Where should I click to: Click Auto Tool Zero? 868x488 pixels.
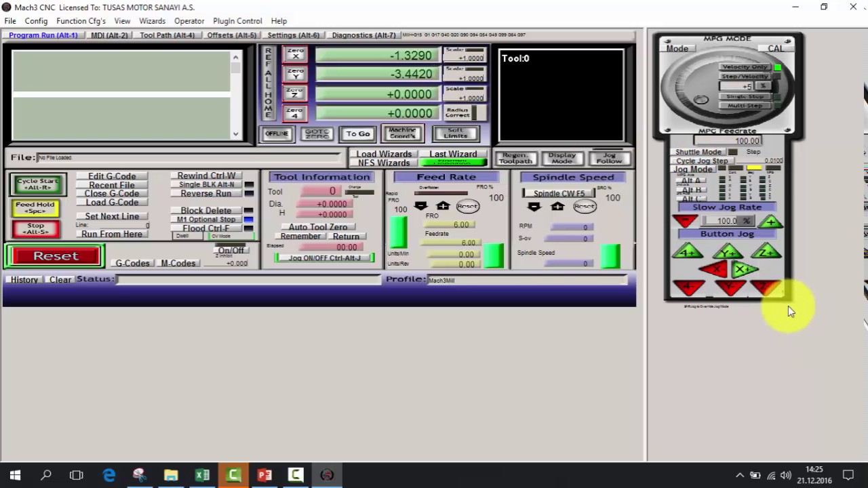(318, 227)
